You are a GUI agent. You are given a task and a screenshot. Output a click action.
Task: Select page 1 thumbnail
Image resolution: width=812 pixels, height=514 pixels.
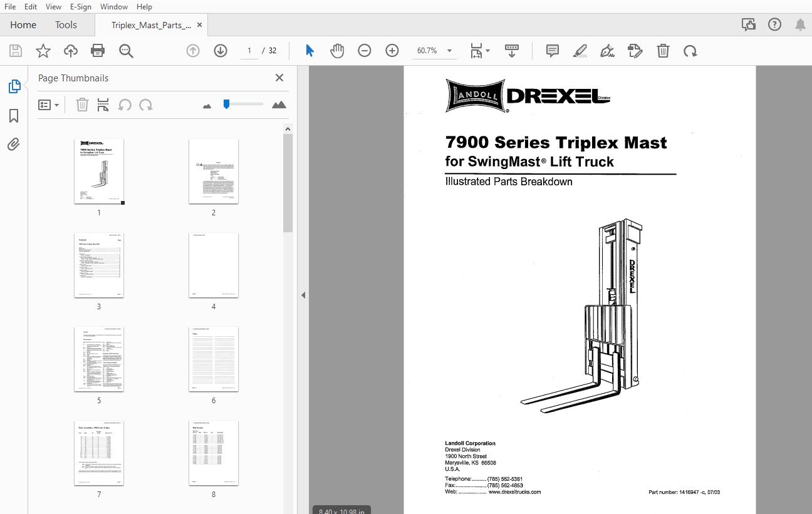pyautogui.click(x=99, y=172)
